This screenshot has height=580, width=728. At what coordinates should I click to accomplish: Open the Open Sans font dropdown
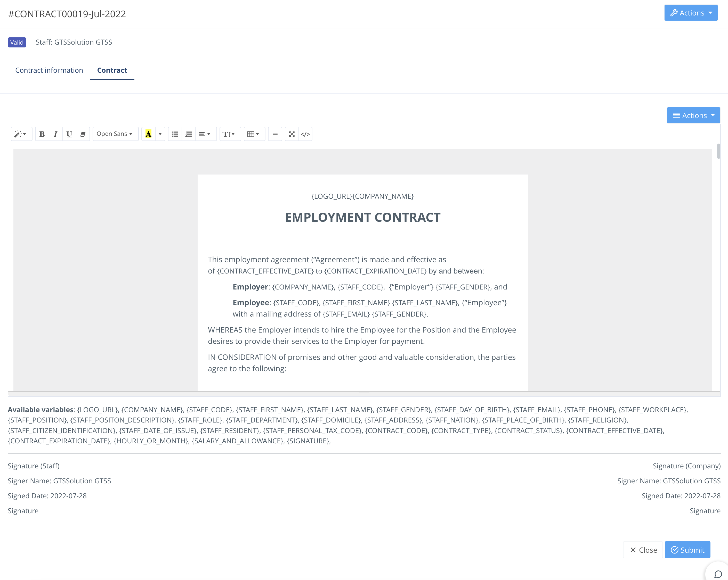[115, 134]
